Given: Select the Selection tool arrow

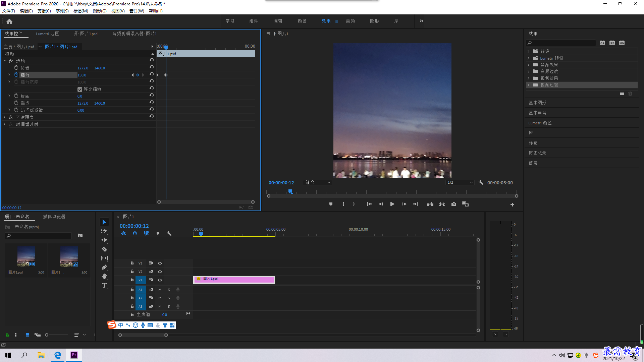Looking at the screenshot, I should pos(104,222).
